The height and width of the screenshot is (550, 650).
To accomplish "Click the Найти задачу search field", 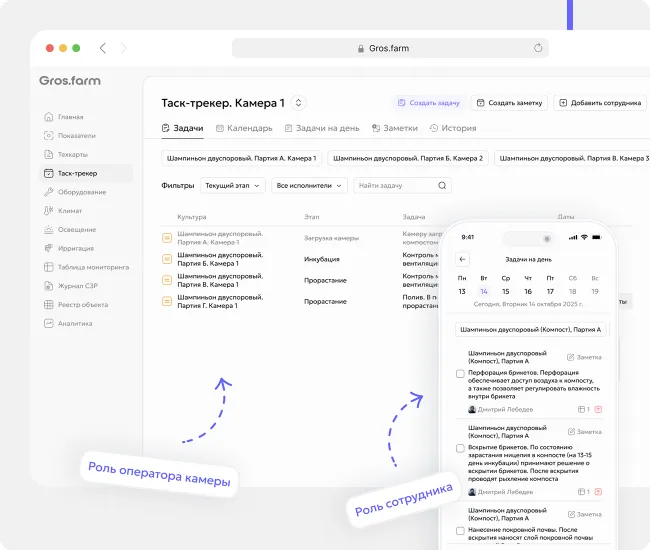I will 394,186.
